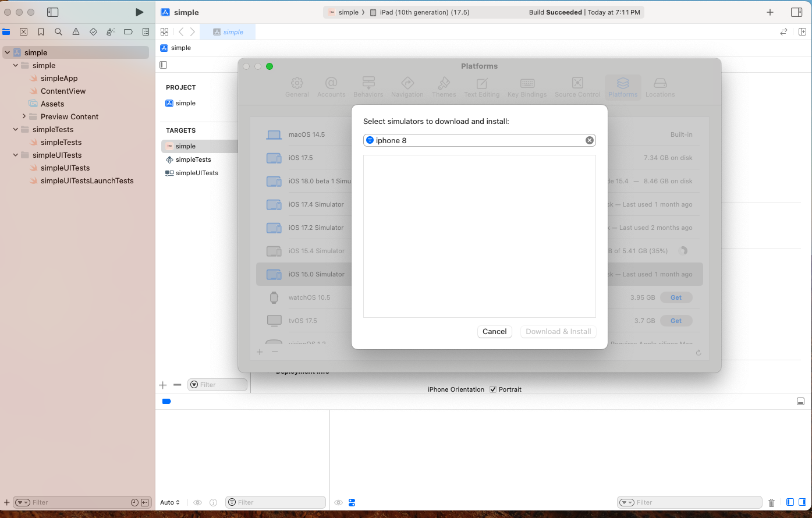
Task: Click the filter icon in simulator search
Action: 370,140
